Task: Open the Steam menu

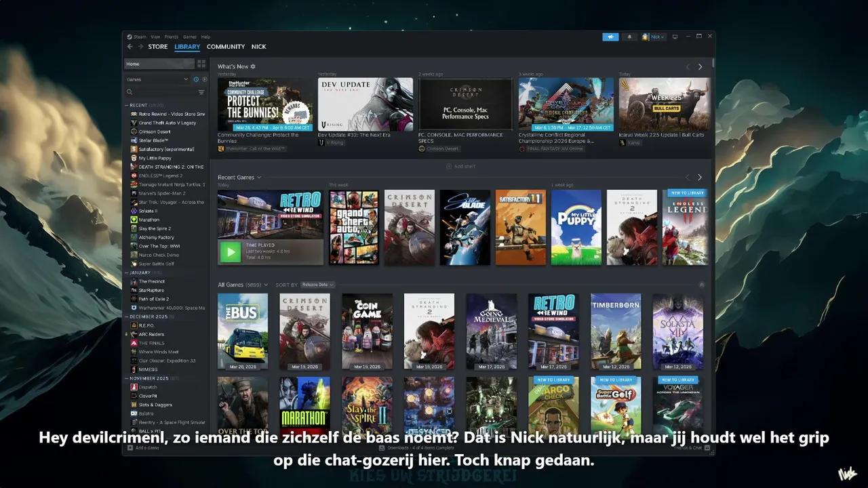Action: (x=140, y=37)
